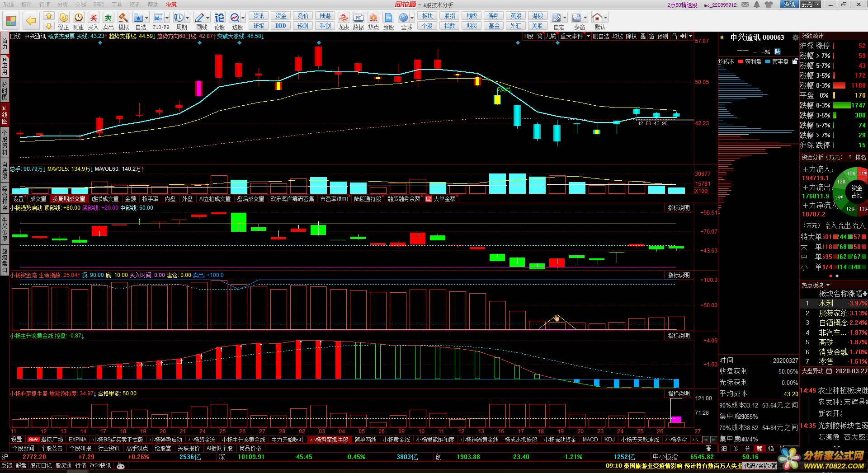Click the yellow back arrow icon

(x=31, y=20)
